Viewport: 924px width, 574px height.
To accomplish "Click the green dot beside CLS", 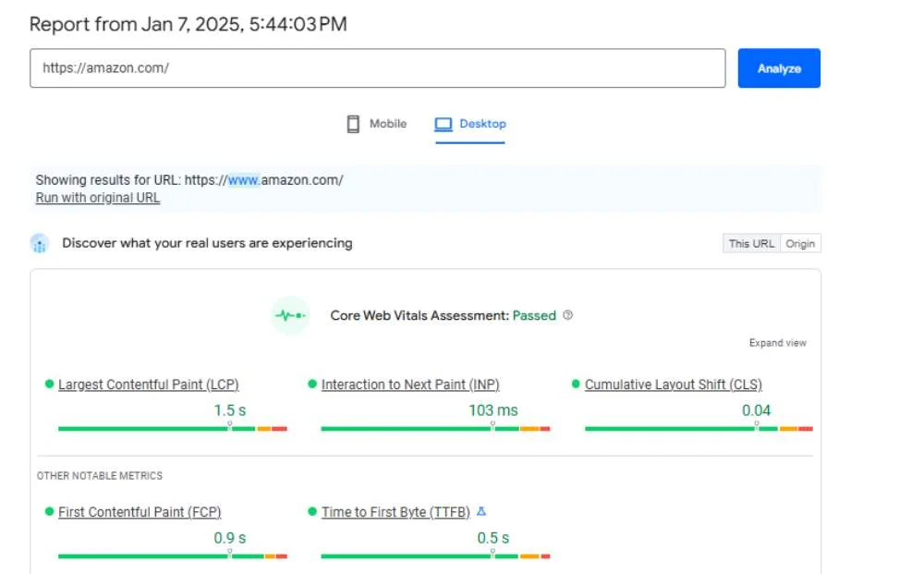I will (576, 385).
